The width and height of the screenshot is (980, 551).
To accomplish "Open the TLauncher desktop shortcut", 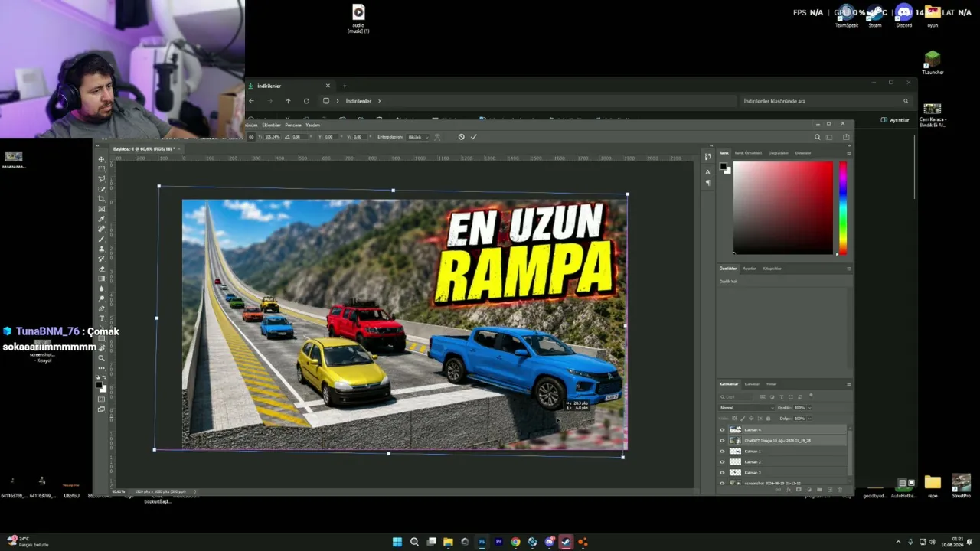I will (932, 63).
